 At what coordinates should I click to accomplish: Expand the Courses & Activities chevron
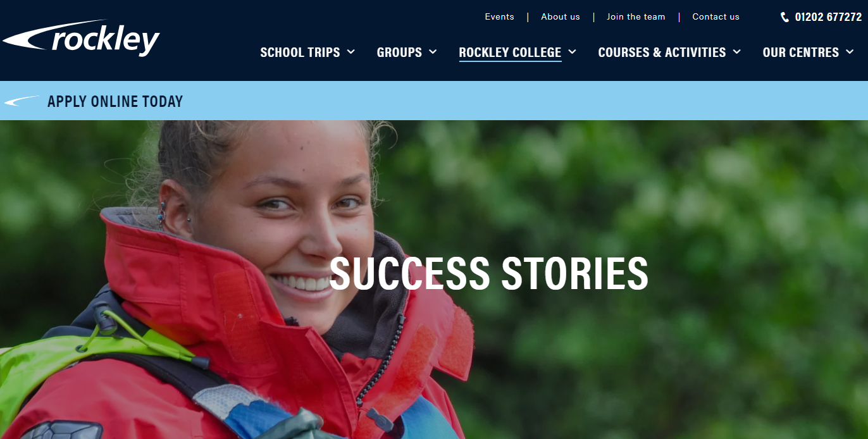pyautogui.click(x=736, y=52)
